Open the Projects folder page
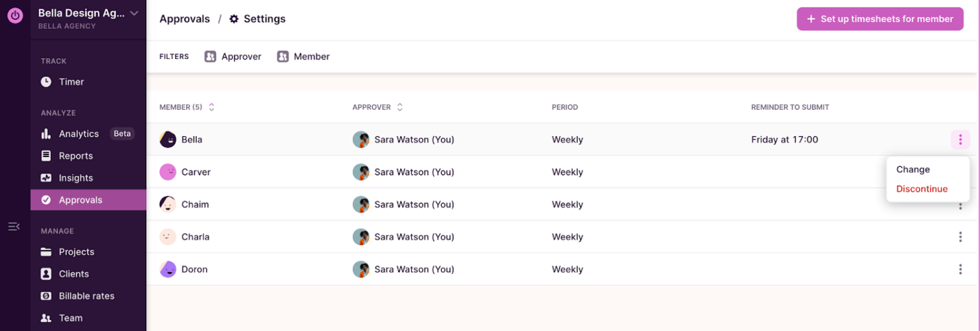 pos(76,252)
